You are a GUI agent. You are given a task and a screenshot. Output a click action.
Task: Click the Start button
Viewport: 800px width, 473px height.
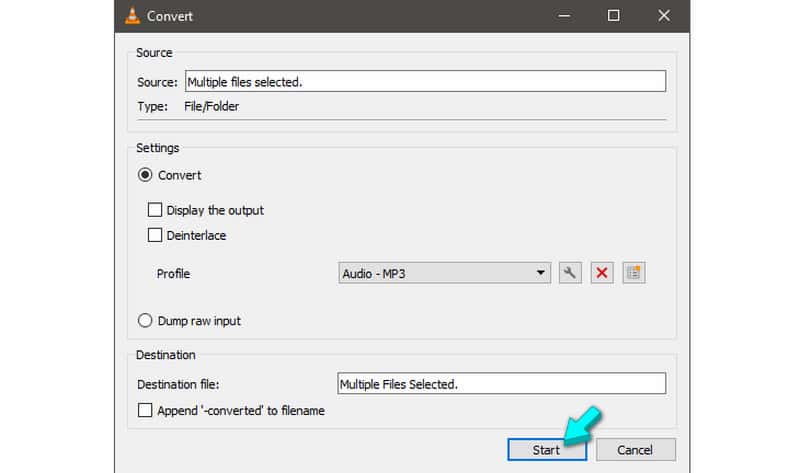(547, 450)
